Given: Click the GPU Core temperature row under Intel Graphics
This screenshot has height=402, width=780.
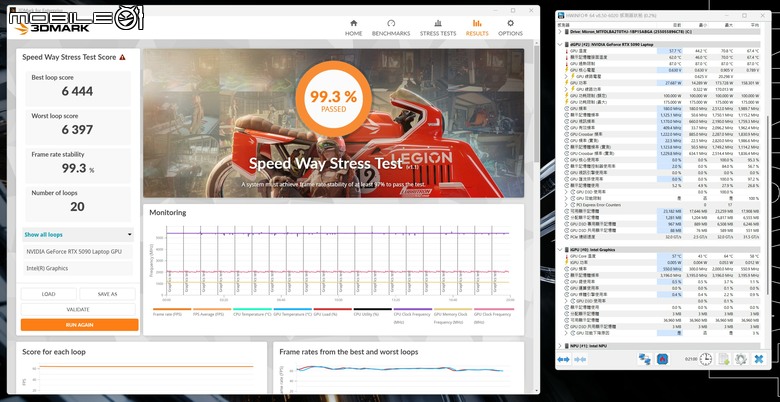Looking at the screenshot, I should [662, 256].
